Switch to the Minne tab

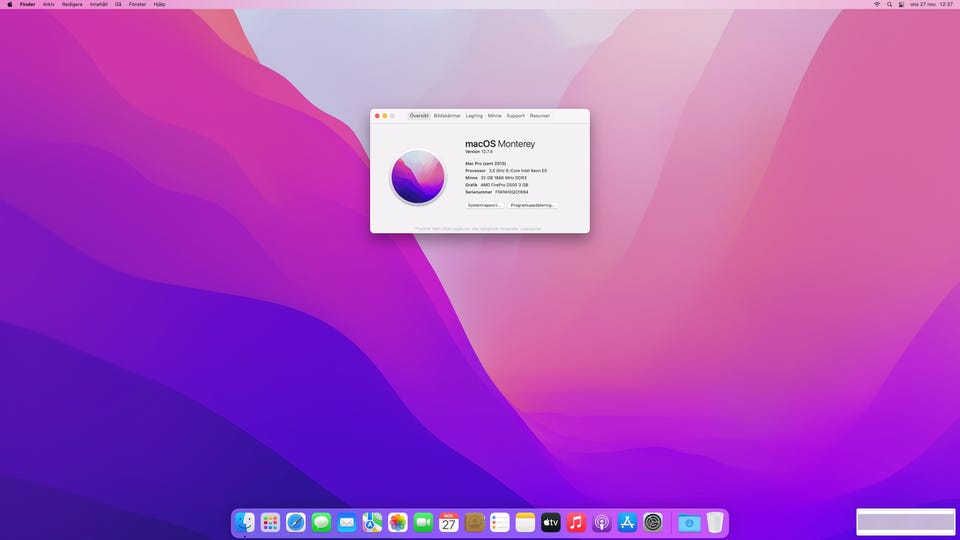pyautogui.click(x=495, y=116)
